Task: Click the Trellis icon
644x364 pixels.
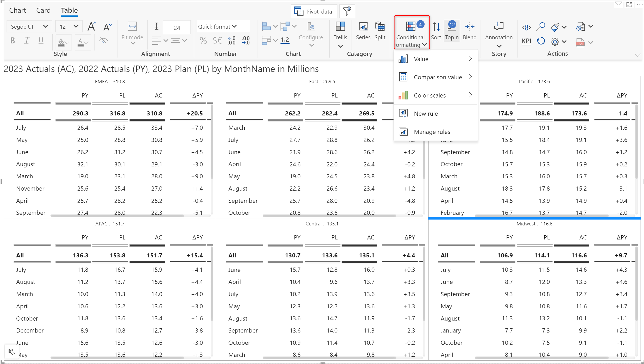Action: click(340, 27)
